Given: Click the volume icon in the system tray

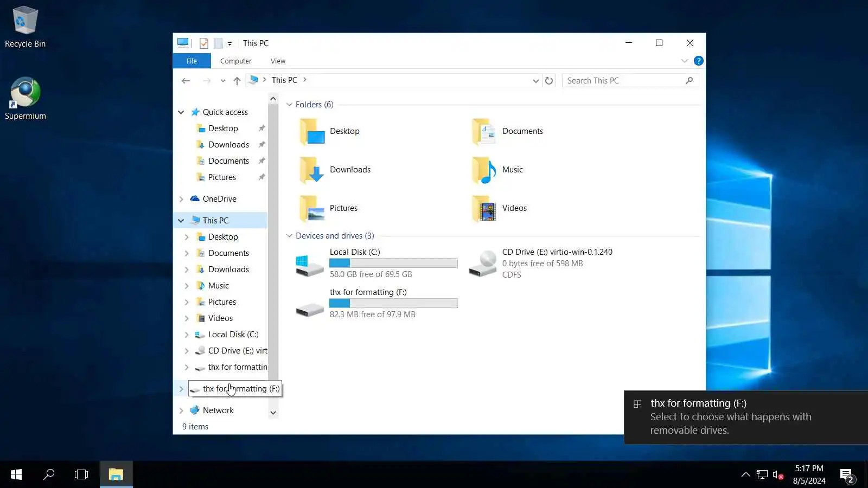Looking at the screenshot, I should tap(777, 475).
